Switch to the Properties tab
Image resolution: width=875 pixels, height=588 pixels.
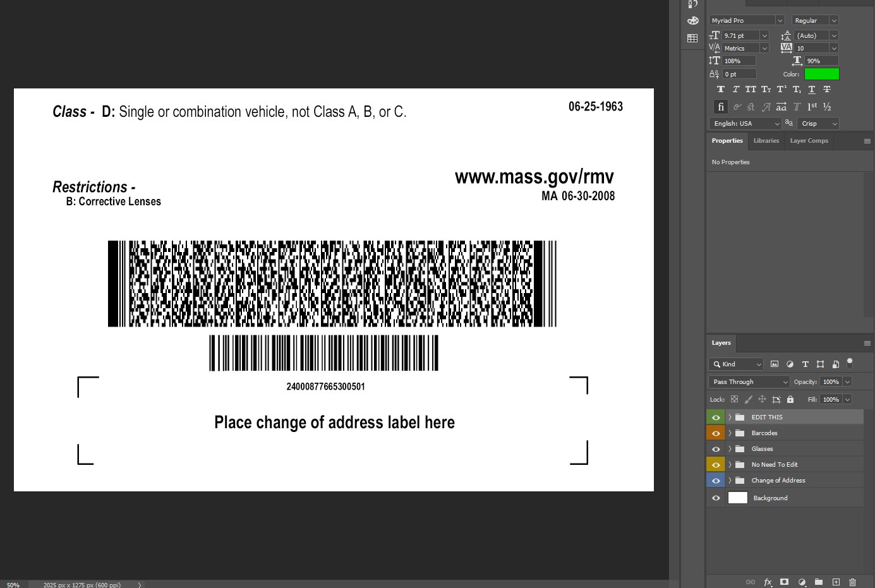click(x=727, y=141)
